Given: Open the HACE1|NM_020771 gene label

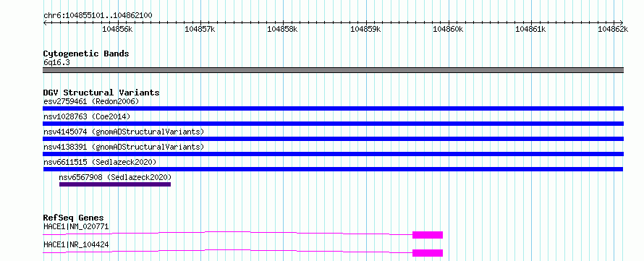Looking at the screenshot, I should click(76, 226).
